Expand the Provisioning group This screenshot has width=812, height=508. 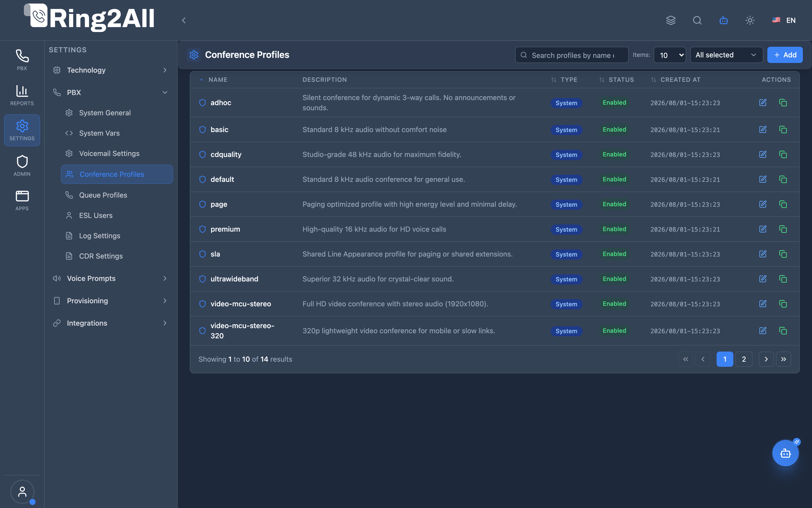110,301
